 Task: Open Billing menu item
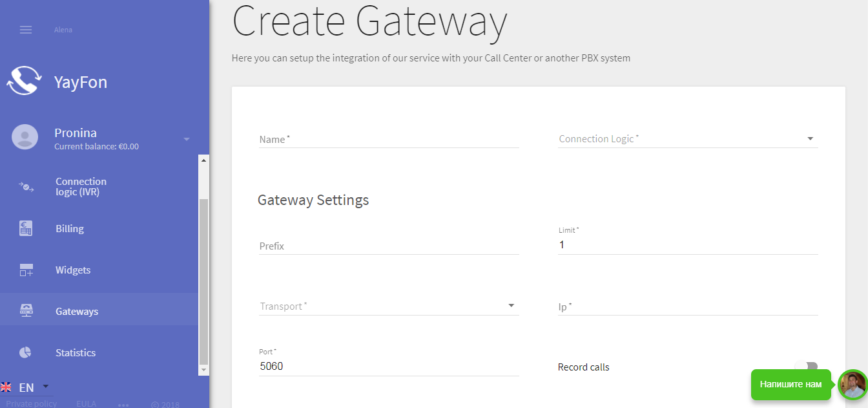[x=70, y=229]
